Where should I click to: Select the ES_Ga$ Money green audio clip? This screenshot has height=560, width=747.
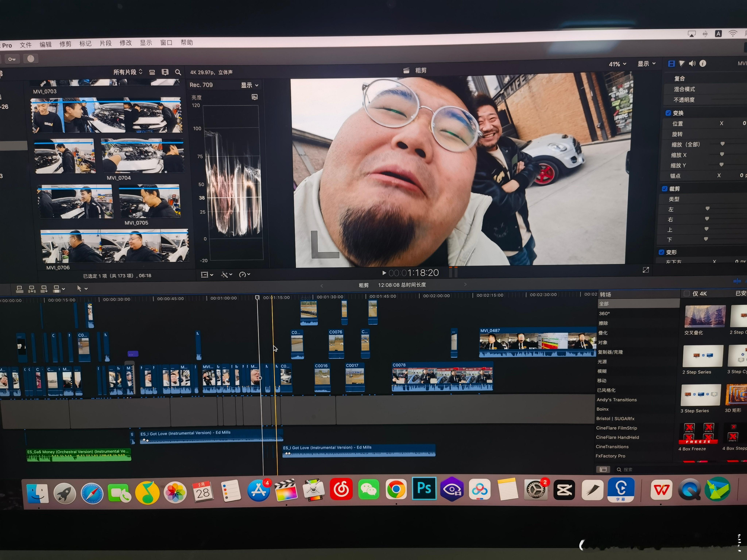79,455
